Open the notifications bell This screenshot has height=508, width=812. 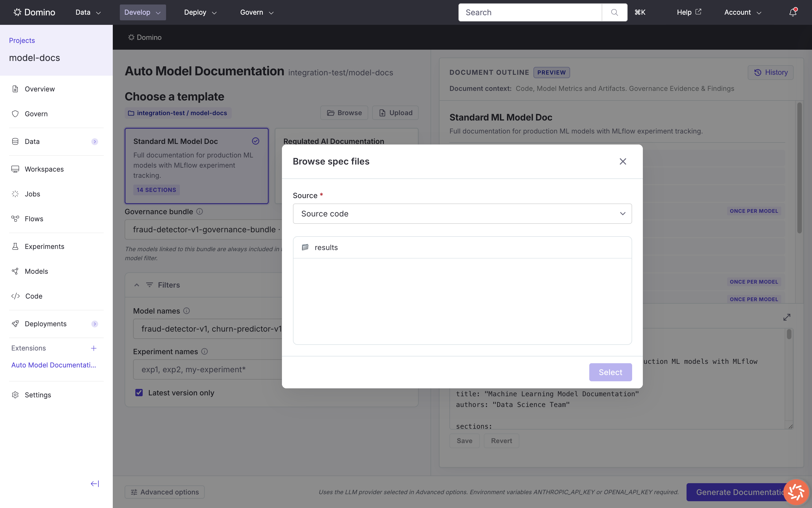click(793, 12)
